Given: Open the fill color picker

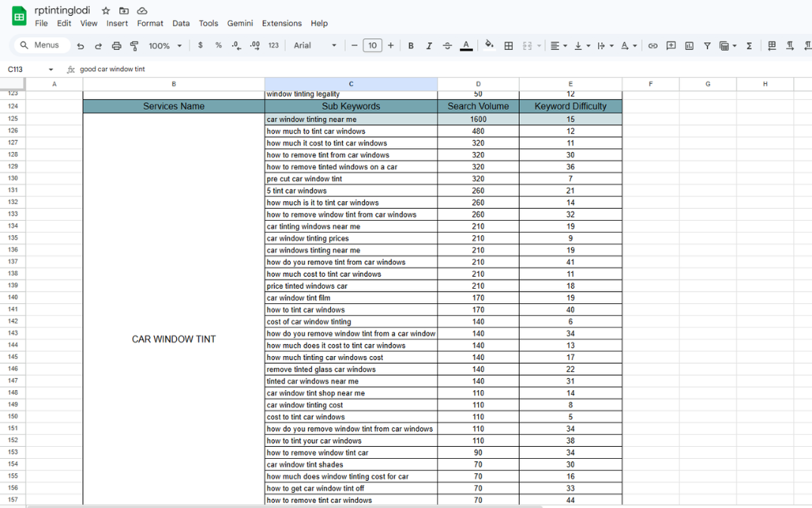Looking at the screenshot, I should tap(489, 45).
